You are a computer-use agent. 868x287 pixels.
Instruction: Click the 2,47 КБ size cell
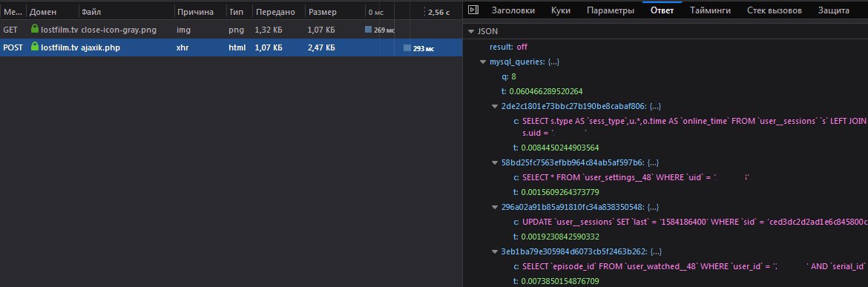[x=321, y=48]
